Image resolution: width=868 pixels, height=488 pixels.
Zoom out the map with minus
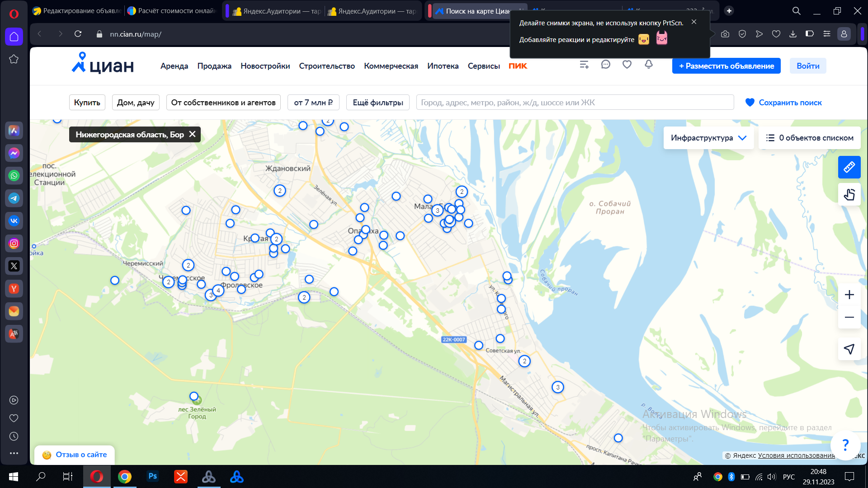[849, 317]
